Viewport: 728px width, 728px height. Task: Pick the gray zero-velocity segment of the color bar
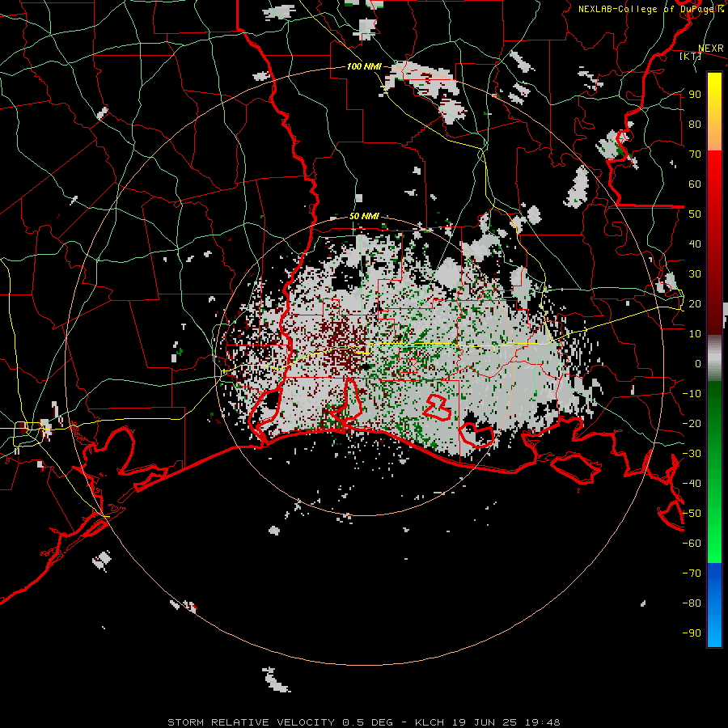714,358
